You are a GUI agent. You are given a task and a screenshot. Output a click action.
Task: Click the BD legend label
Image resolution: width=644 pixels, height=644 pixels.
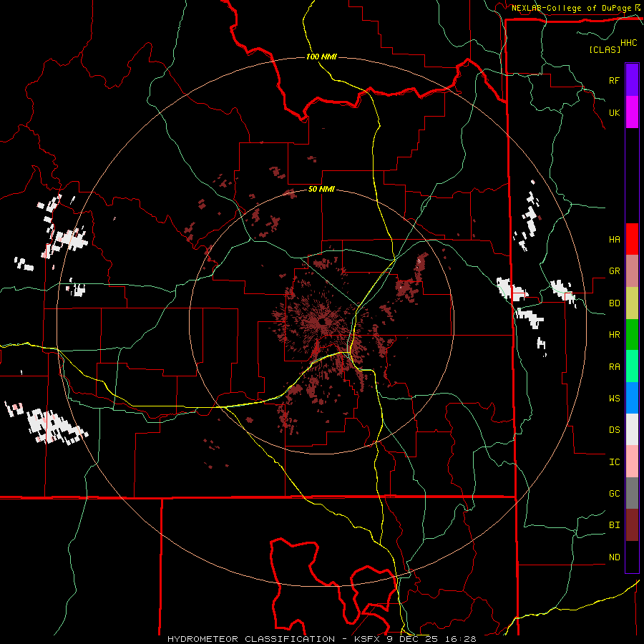point(614,303)
